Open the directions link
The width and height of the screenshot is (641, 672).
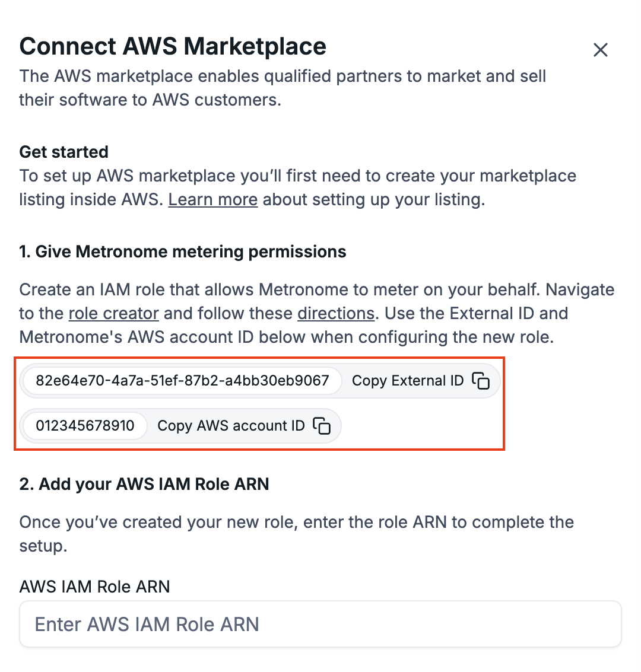click(336, 313)
